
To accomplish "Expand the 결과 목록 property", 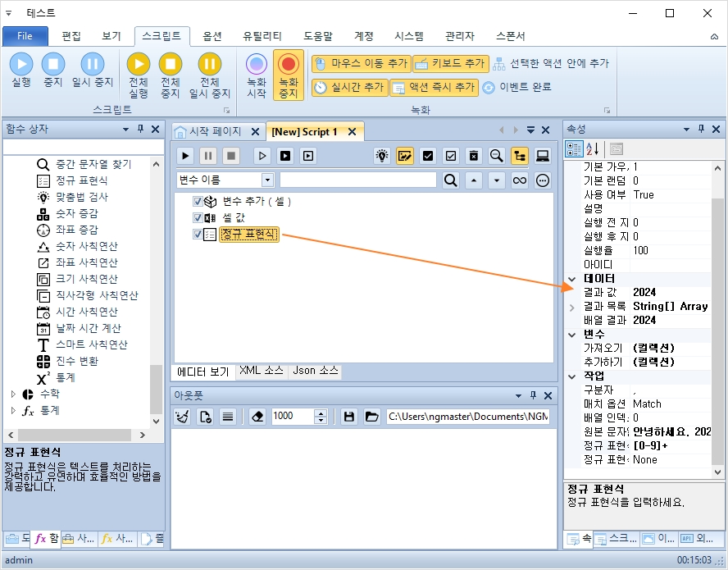I will coord(572,307).
